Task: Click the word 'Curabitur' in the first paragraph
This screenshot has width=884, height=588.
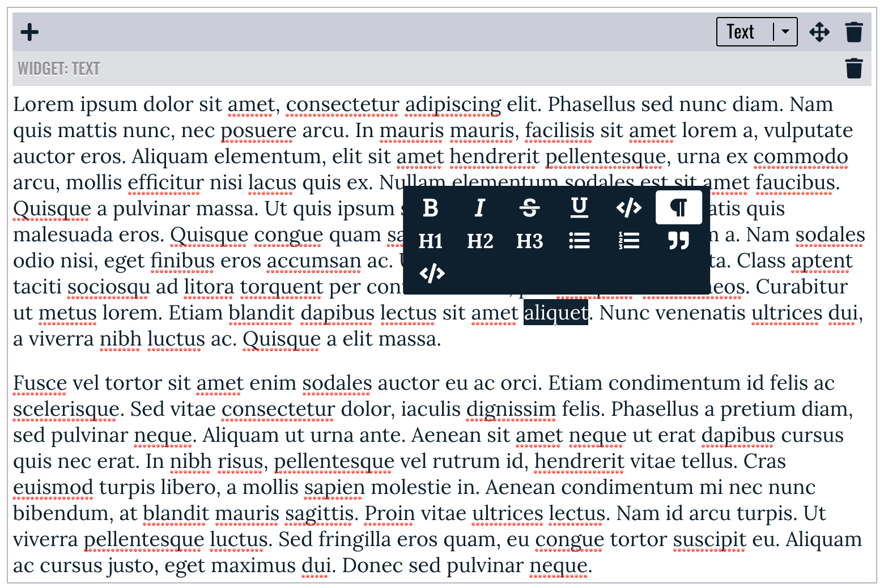Action: pyautogui.click(x=801, y=287)
